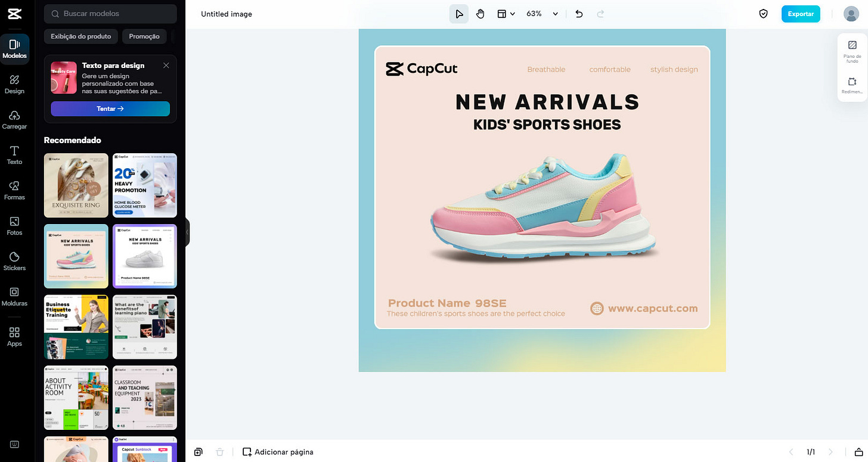
Task: Open the shield protection icon
Action: tap(763, 14)
